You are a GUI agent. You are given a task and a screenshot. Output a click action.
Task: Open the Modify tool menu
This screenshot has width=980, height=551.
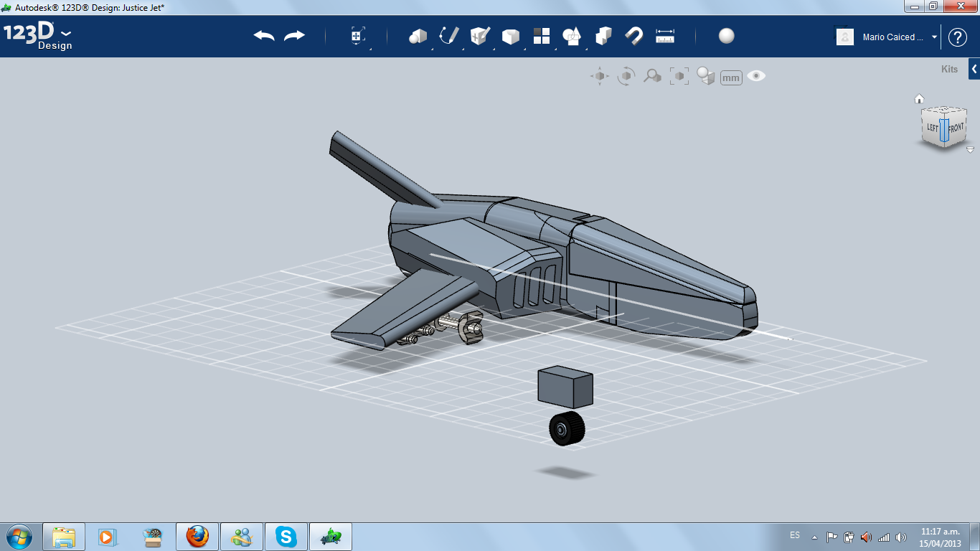tap(510, 36)
